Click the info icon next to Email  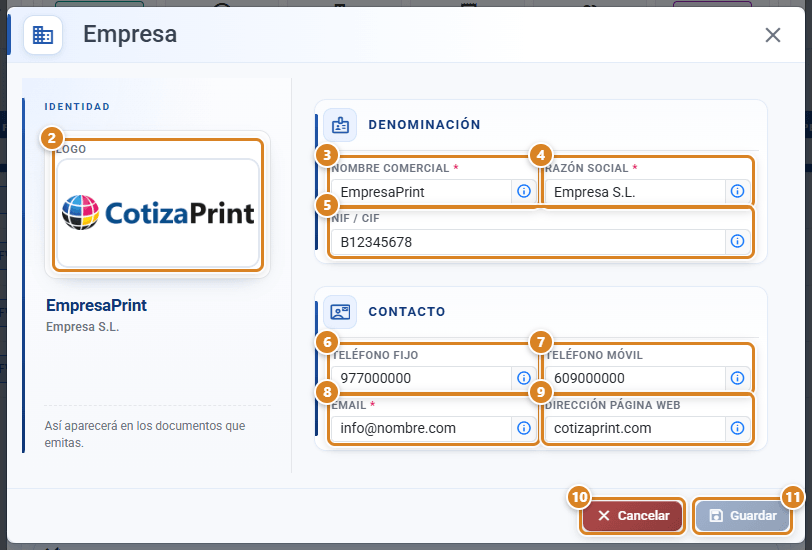point(524,428)
